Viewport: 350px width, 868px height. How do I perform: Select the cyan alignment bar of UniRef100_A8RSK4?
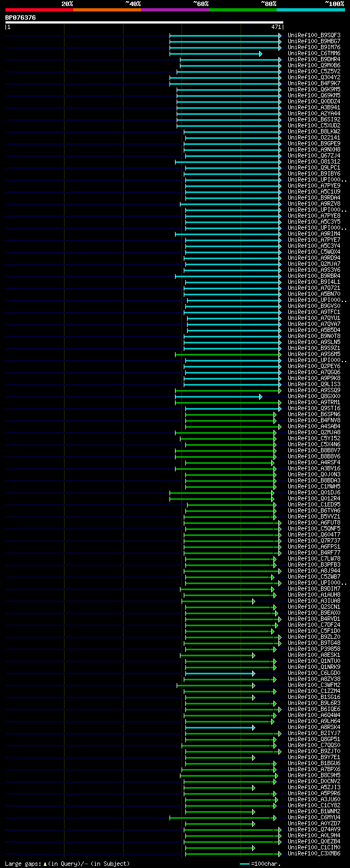pyautogui.click(x=220, y=727)
